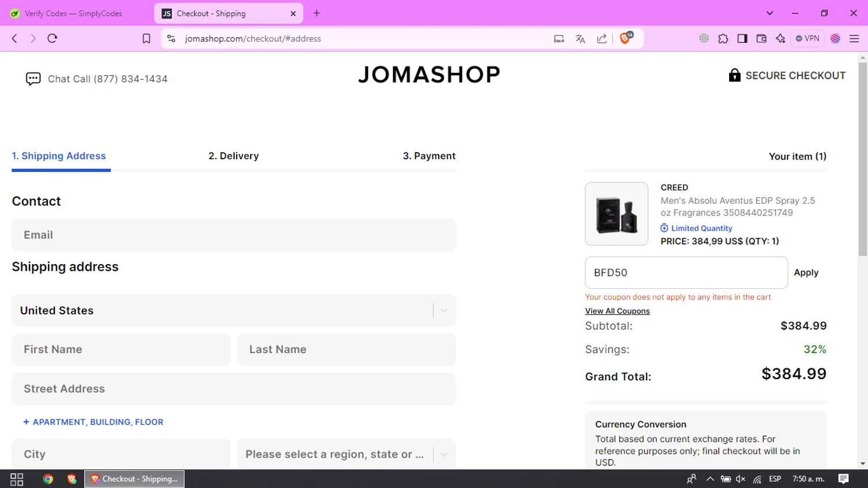Image resolution: width=868 pixels, height=488 pixels.
Task: Open the browser hamburger menu
Action: point(854,39)
